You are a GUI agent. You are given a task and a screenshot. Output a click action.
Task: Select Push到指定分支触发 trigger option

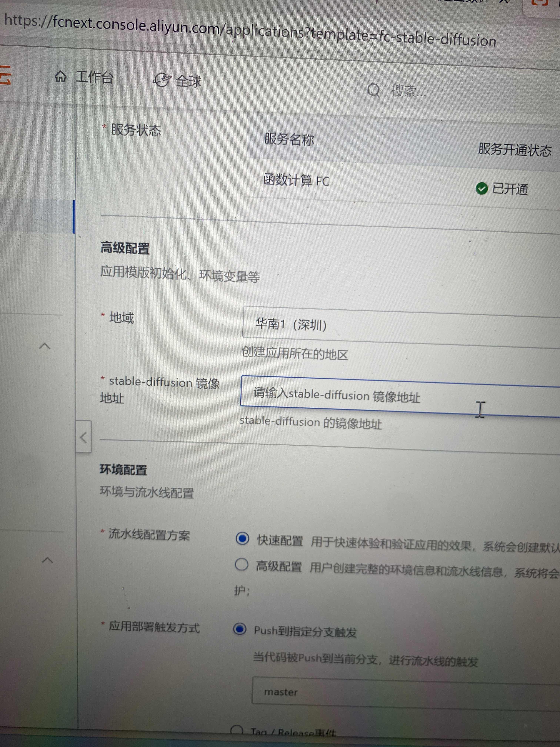(x=240, y=629)
